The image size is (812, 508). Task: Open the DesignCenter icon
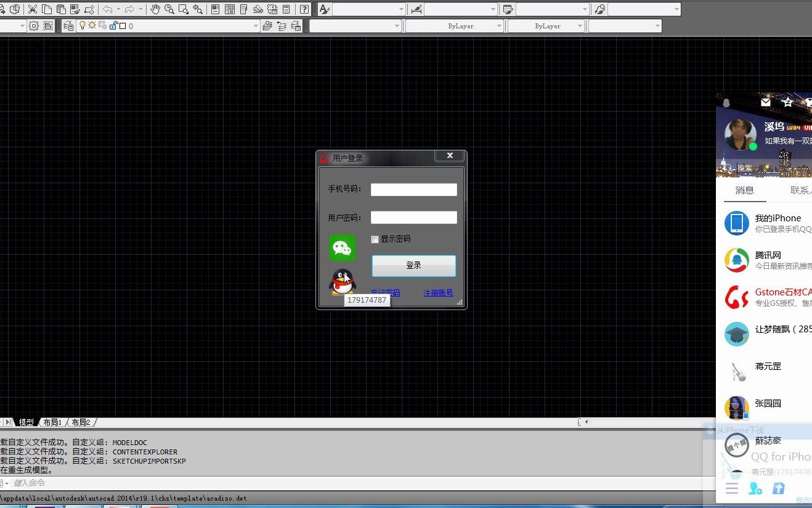pos(229,9)
